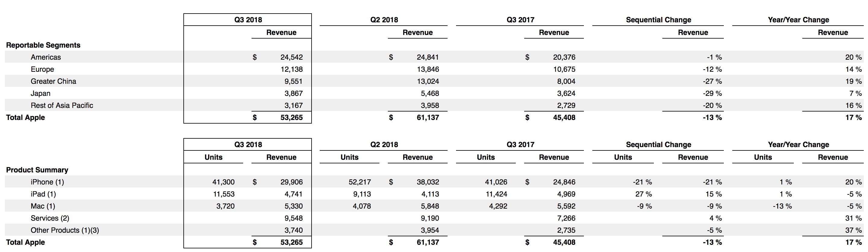Screen dimensions: 868x252
Task: Click the iPad (1) product label
Action: [43, 194]
